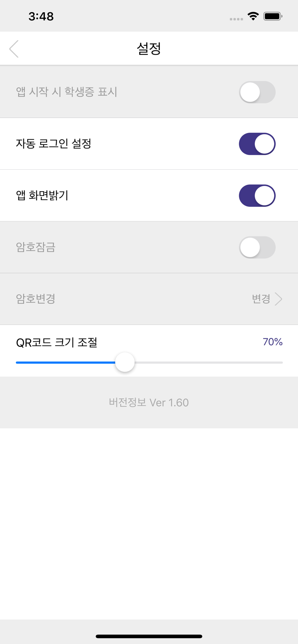Tap the 앱 화면밝기 label
This screenshot has height=644, width=298.
[42, 195]
